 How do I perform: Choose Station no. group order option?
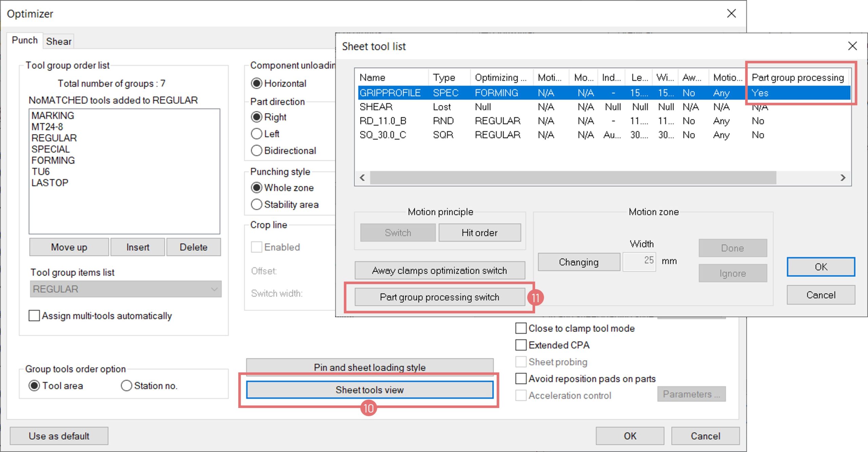click(126, 386)
